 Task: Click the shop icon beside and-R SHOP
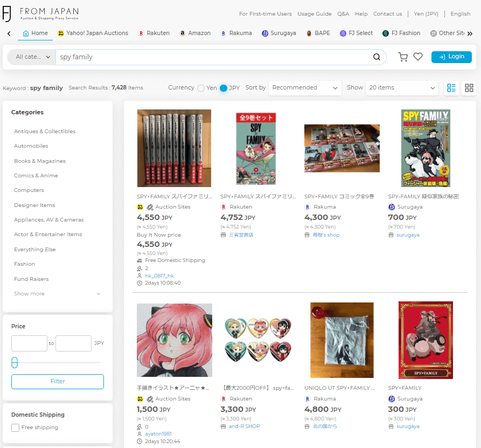(x=224, y=426)
